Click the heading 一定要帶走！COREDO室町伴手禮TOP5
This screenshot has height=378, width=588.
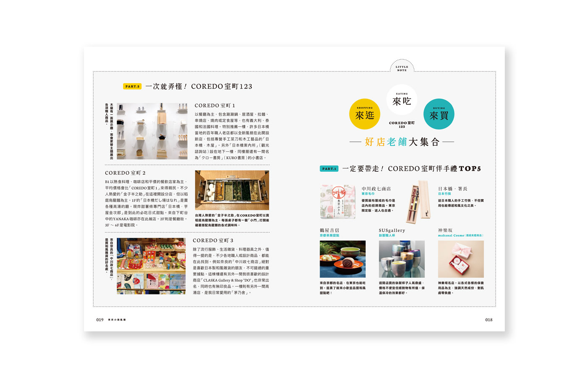click(412, 169)
